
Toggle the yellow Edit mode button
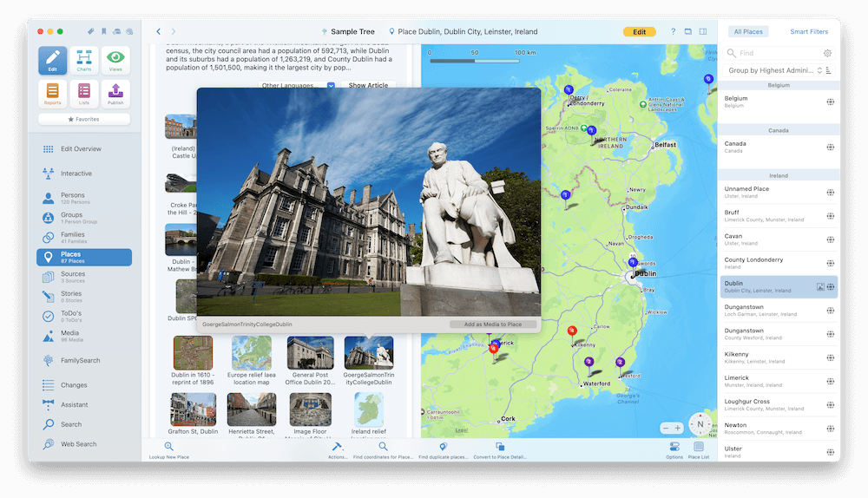tap(639, 32)
